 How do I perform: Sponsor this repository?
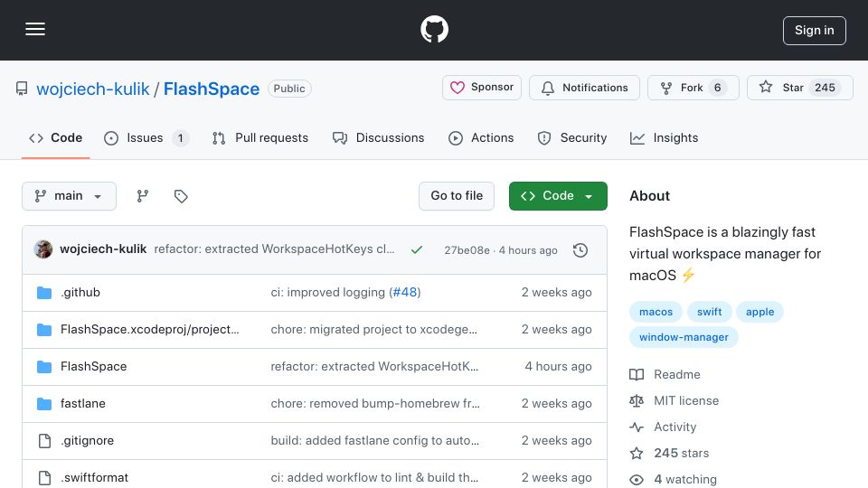pyautogui.click(x=482, y=88)
